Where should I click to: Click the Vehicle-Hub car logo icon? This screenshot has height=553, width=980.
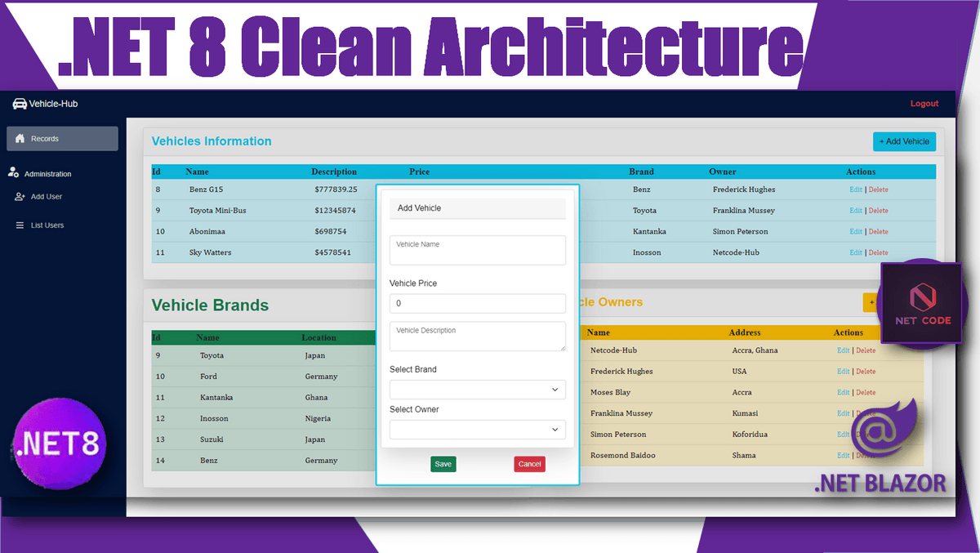coord(20,104)
